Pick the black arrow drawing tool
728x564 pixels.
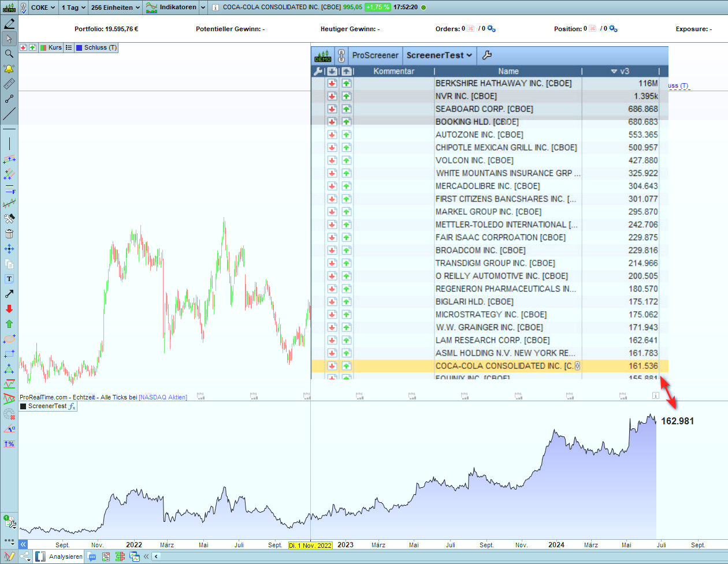tap(9, 294)
